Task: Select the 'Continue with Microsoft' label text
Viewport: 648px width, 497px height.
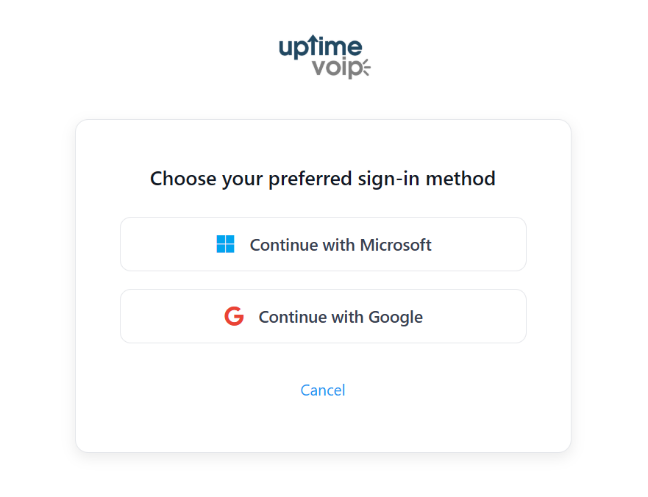Action: 340,244
